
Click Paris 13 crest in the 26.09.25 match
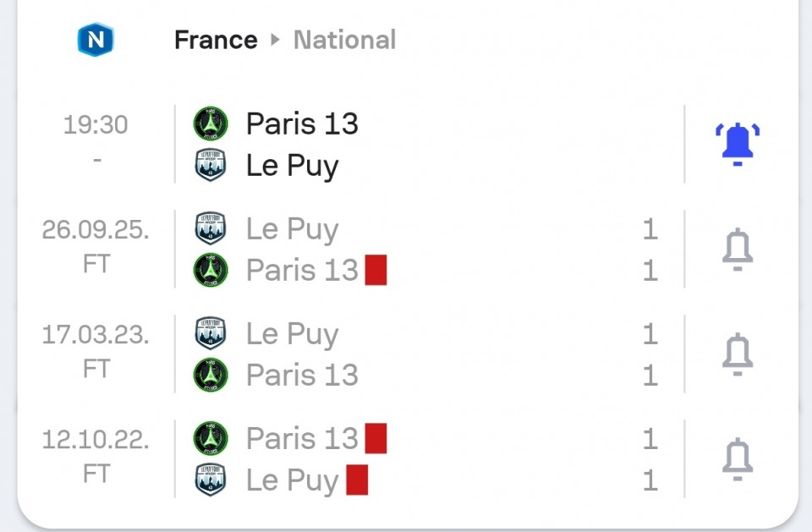click(x=211, y=271)
